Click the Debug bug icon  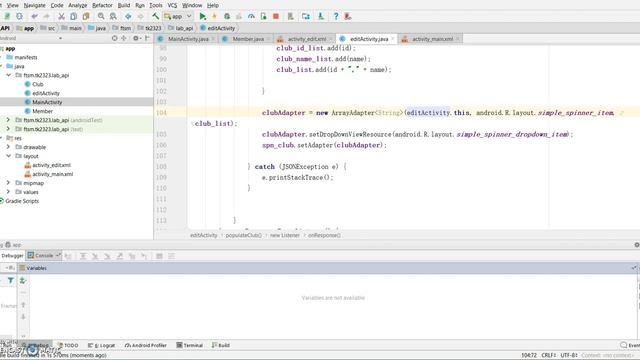[x=227, y=16]
